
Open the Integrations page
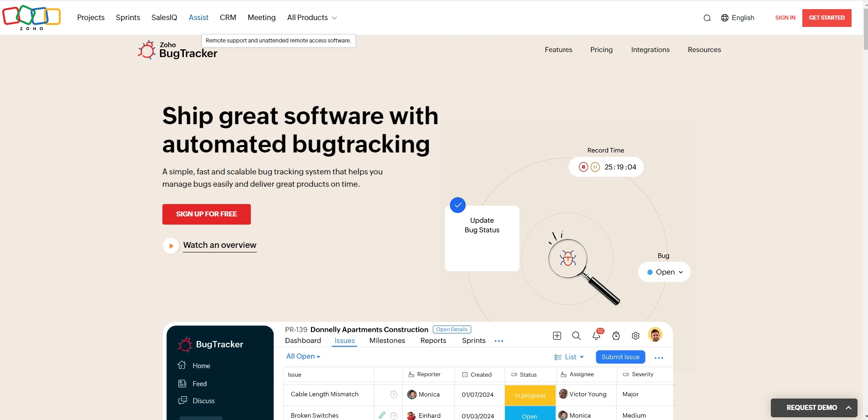[x=650, y=50]
